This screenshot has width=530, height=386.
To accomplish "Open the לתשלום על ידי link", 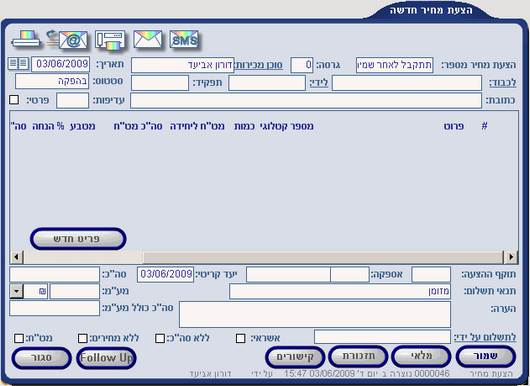I will [x=485, y=337].
